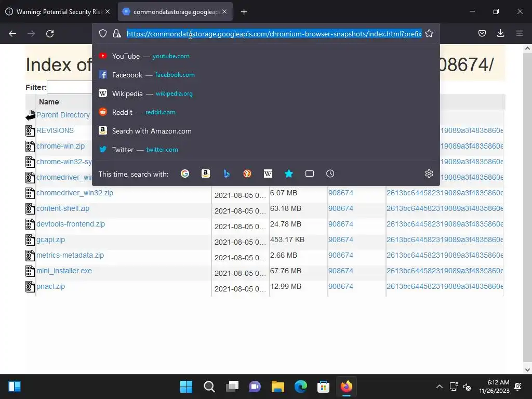Search this time with Amazon icon
The width and height of the screenshot is (532, 399).
pos(206,174)
